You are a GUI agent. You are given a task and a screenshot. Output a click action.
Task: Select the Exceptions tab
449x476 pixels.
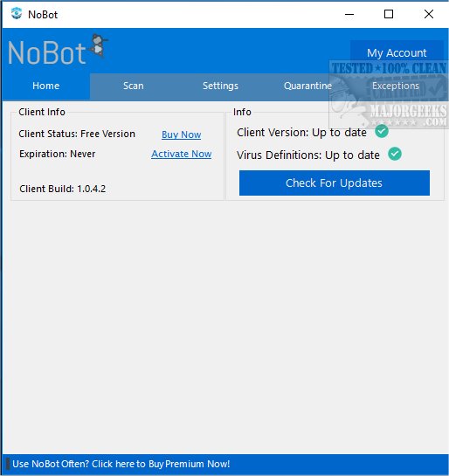tap(396, 86)
